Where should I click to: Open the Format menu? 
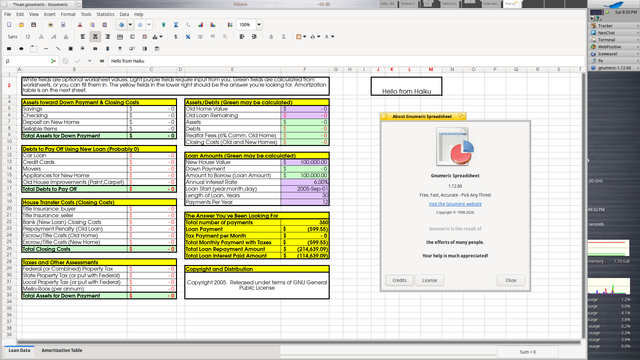[x=68, y=14]
